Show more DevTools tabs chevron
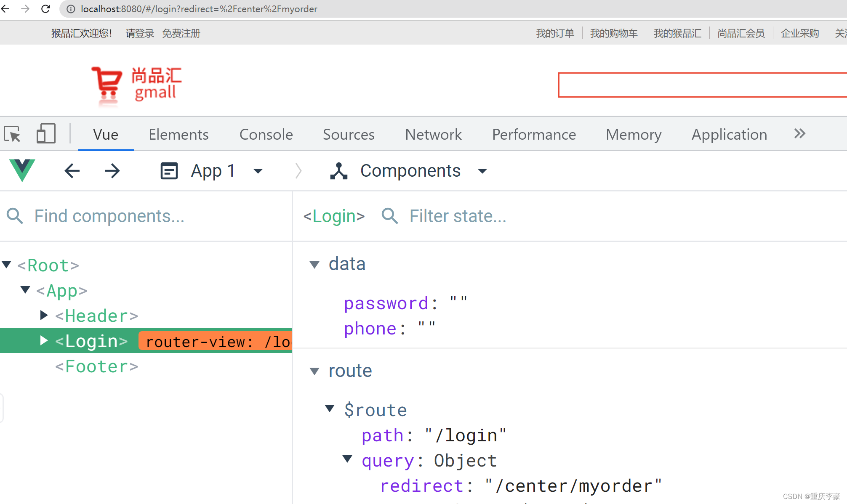Viewport: 847px width, 504px height. point(800,134)
